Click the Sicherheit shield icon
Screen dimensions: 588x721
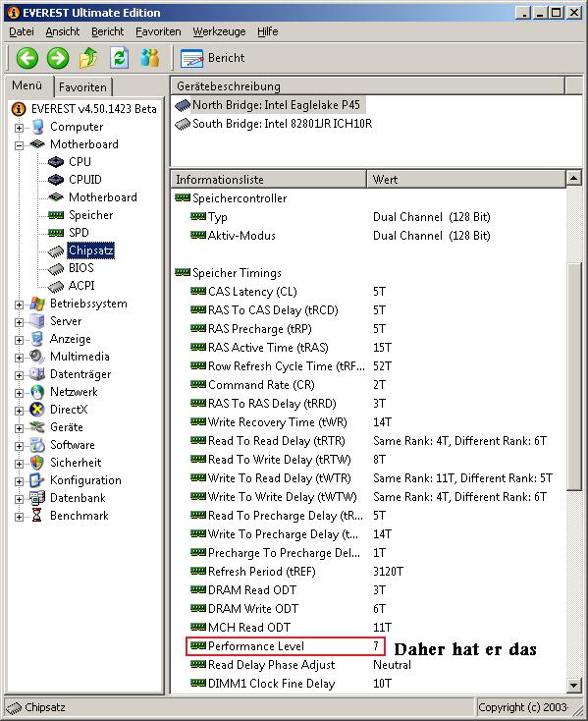click(36, 463)
